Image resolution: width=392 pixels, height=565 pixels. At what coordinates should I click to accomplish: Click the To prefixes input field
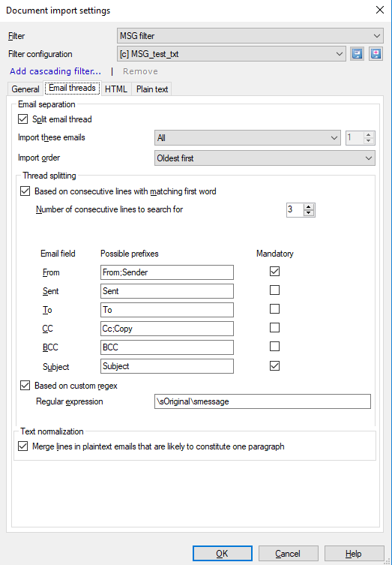pyautogui.click(x=167, y=310)
